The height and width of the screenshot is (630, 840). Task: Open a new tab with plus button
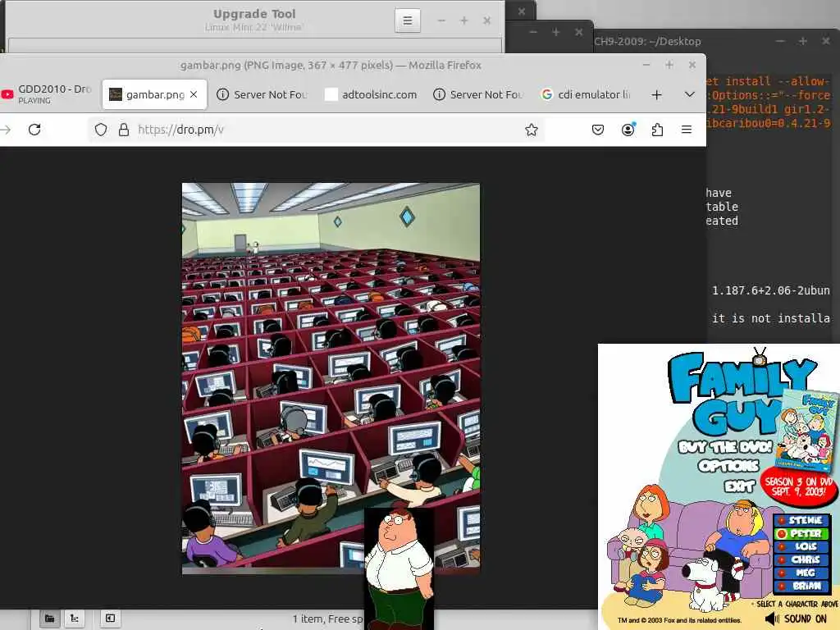pyautogui.click(x=656, y=95)
